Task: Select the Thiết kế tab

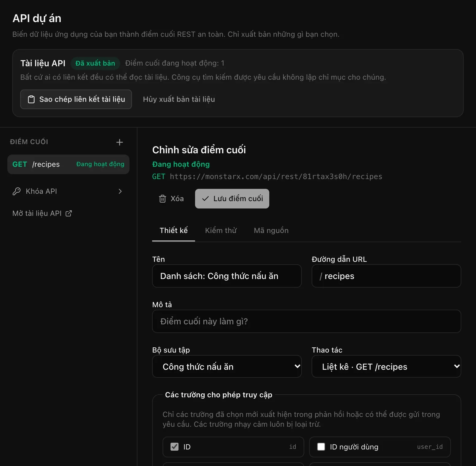Action: coord(174,231)
